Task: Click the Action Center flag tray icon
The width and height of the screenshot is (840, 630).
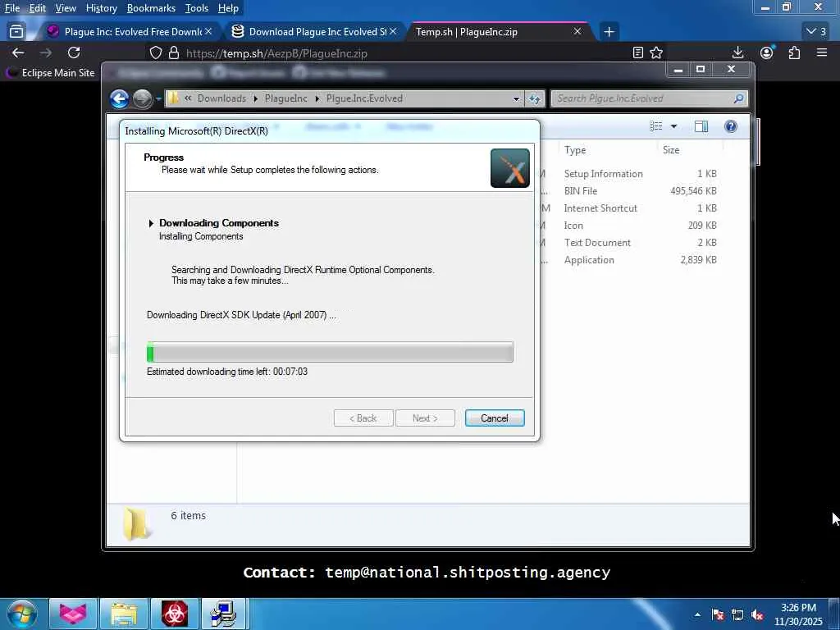Action: 718,614
